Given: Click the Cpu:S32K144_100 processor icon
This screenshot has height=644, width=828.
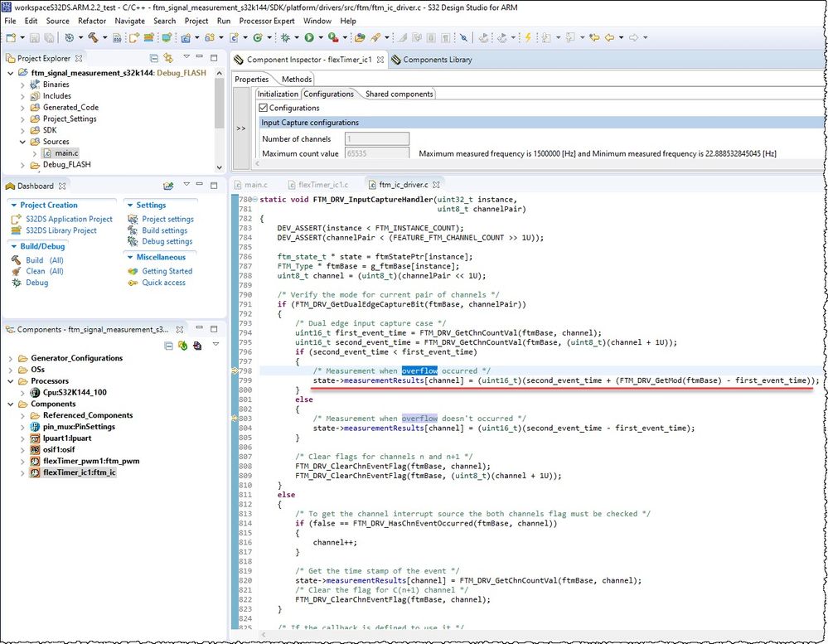Looking at the screenshot, I should tap(36, 392).
